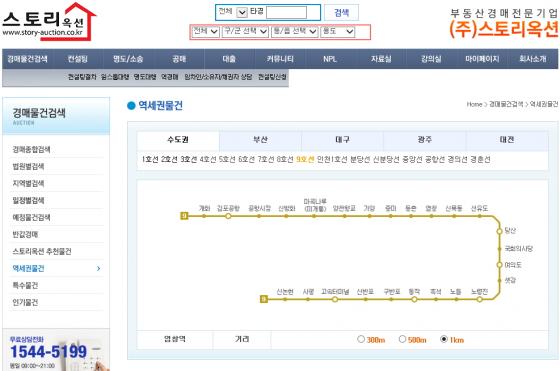The width and height of the screenshot is (560, 371).
Task: Select the 500m distance radio button
Action: point(402,339)
